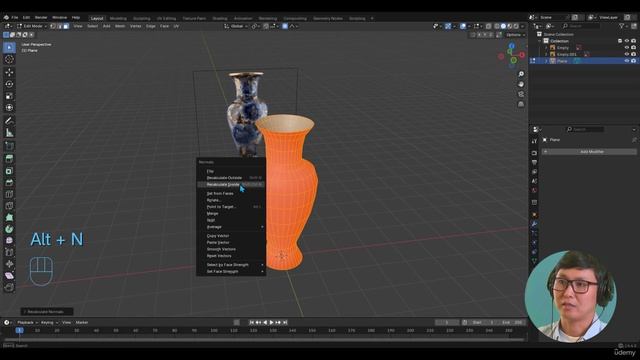Select the Add Cube tool
The height and width of the screenshot is (360, 640).
coord(9,146)
